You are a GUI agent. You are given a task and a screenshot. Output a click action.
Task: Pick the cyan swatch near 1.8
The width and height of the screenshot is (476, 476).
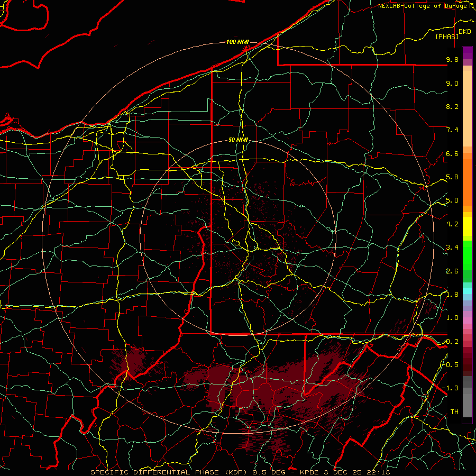click(x=467, y=291)
